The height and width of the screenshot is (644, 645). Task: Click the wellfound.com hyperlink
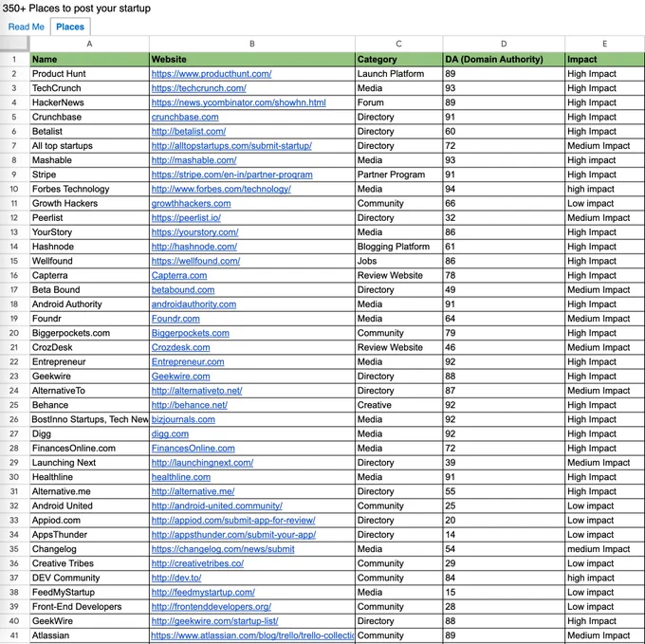point(195,261)
